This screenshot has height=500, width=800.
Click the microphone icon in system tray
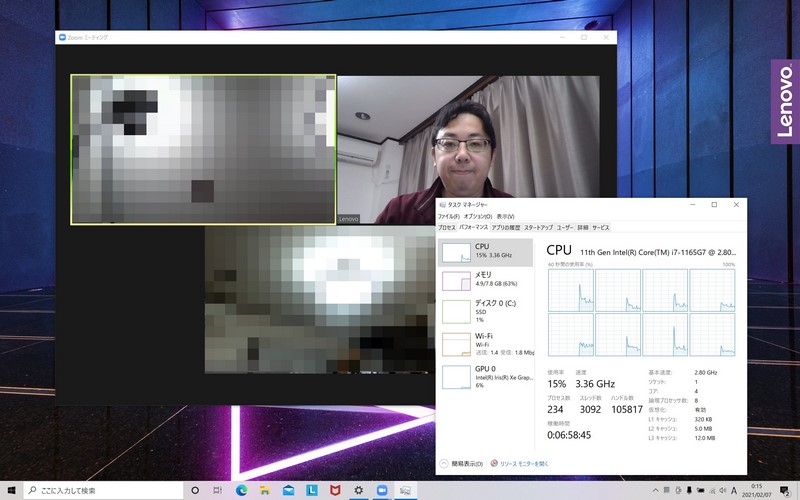click(x=689, y=490)
